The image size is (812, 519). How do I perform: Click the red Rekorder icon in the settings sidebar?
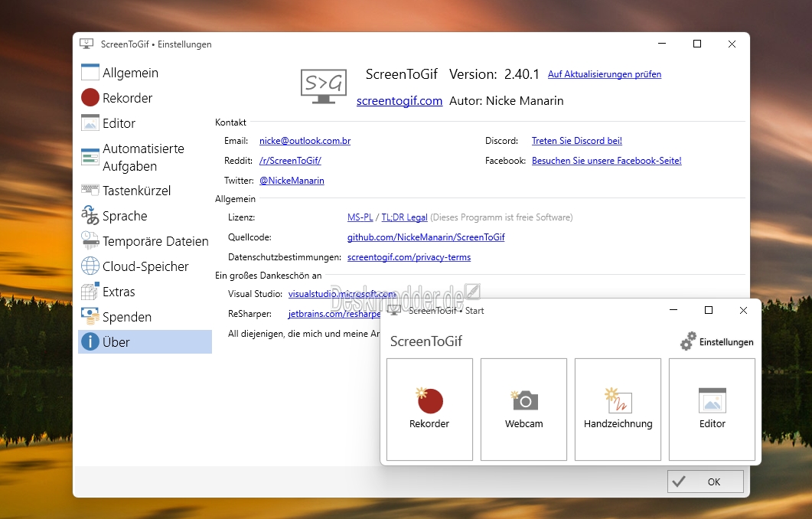(90, 97)
